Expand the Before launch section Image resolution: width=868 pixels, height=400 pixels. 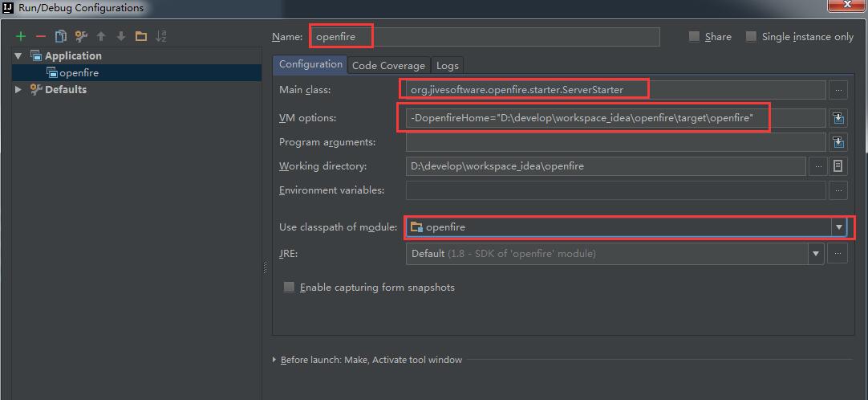click(274, 360)
